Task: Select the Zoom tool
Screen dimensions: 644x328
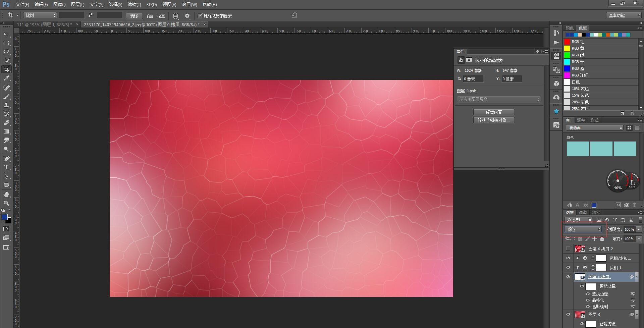Action: click(6, 203)
